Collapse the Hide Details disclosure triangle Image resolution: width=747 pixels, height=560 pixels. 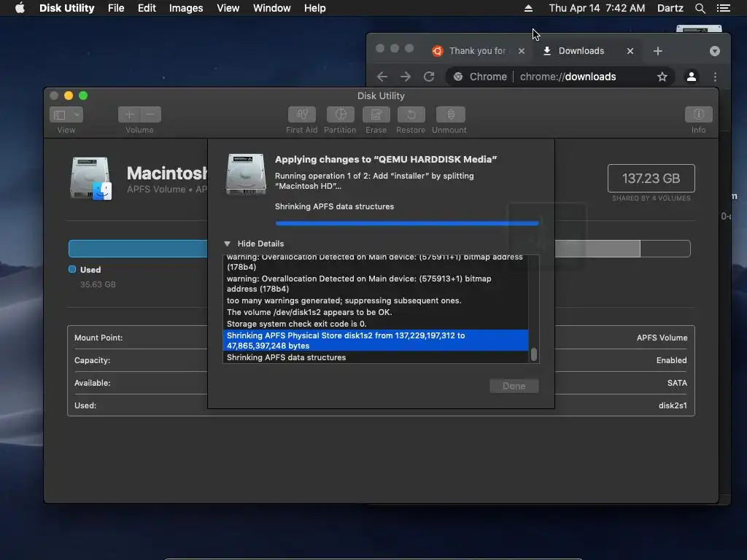[x=228, y=244]
